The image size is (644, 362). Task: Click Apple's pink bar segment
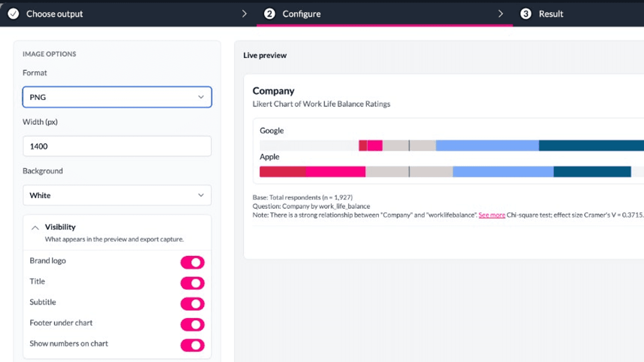335,171
